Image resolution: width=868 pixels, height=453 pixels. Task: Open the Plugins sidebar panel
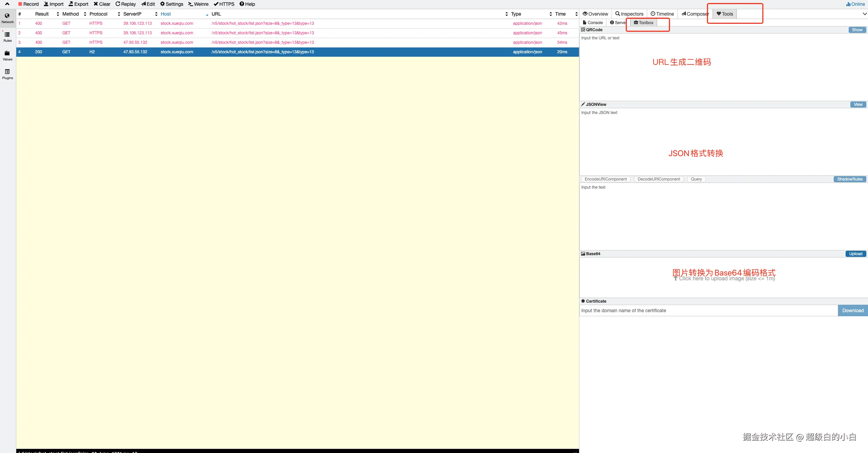click(7, 74)
